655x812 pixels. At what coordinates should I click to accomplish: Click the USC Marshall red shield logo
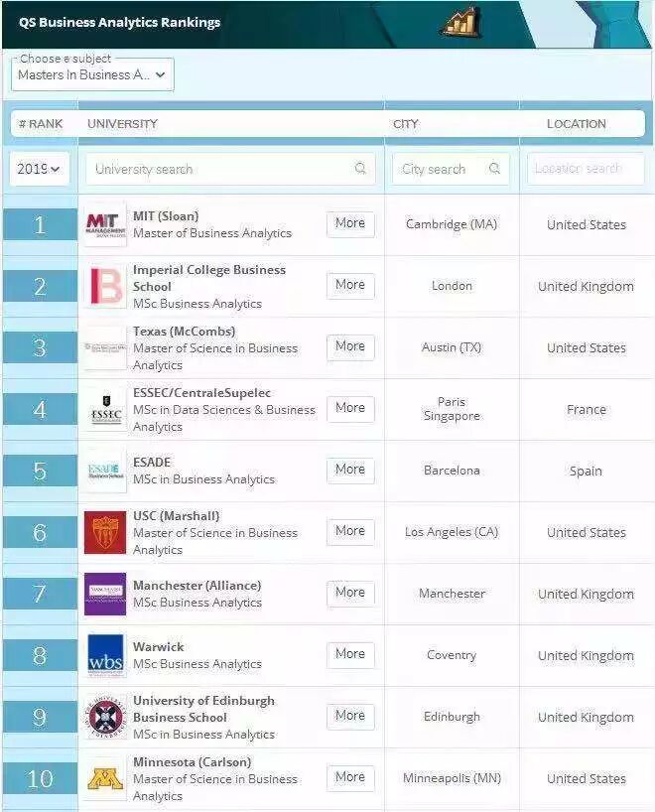click(x=105, y=532)
